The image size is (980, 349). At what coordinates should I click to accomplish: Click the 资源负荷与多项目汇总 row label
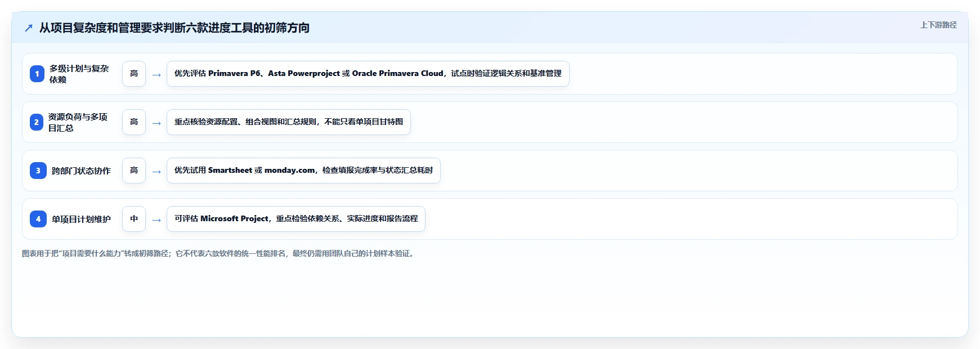78,122
